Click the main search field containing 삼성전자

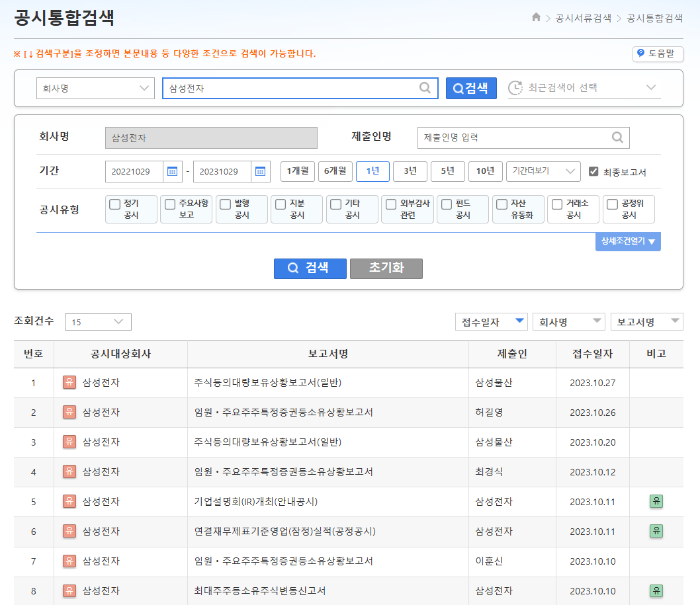[300, 88]
